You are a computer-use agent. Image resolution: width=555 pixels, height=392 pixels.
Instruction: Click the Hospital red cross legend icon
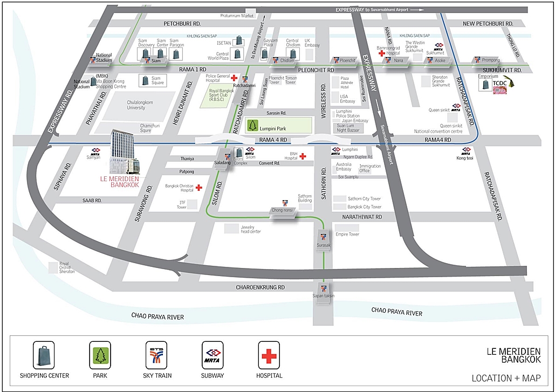point(269,355)
